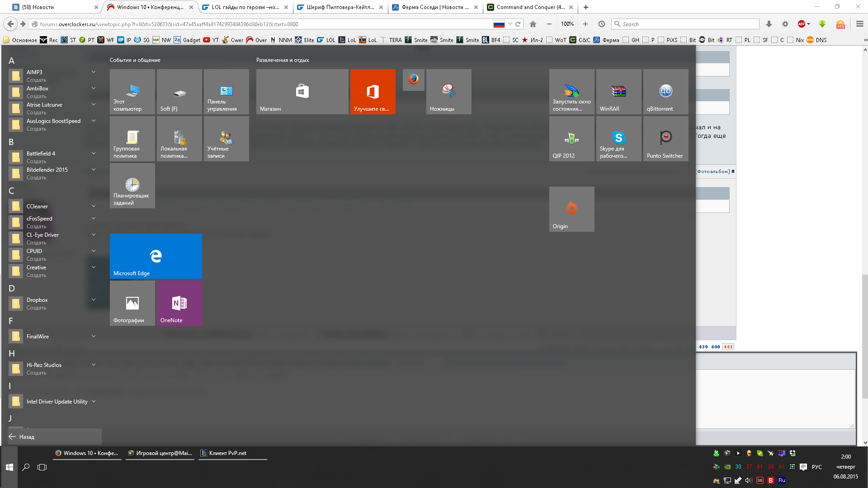Open the OneNote tile

pyautogui.click(x=179, y=303)
